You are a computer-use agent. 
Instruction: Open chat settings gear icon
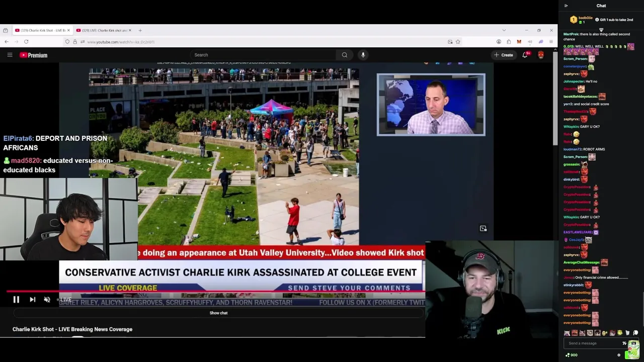[619, 355]
